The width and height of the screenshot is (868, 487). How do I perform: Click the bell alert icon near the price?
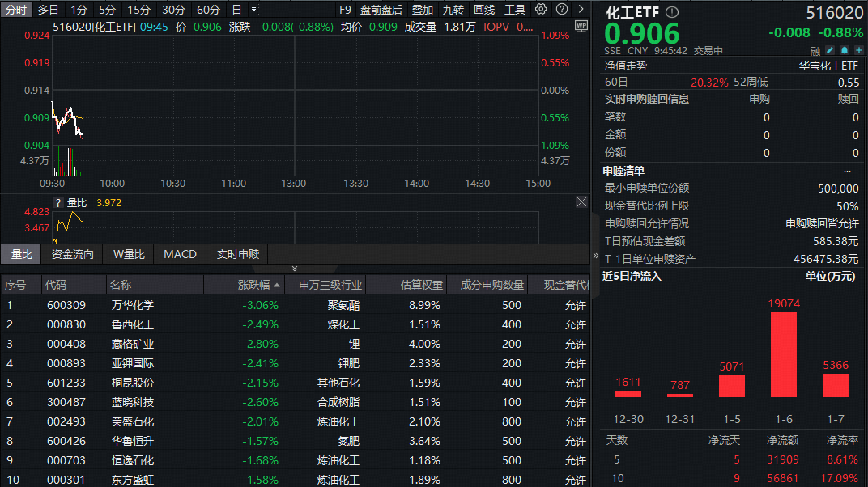[843, 50]
